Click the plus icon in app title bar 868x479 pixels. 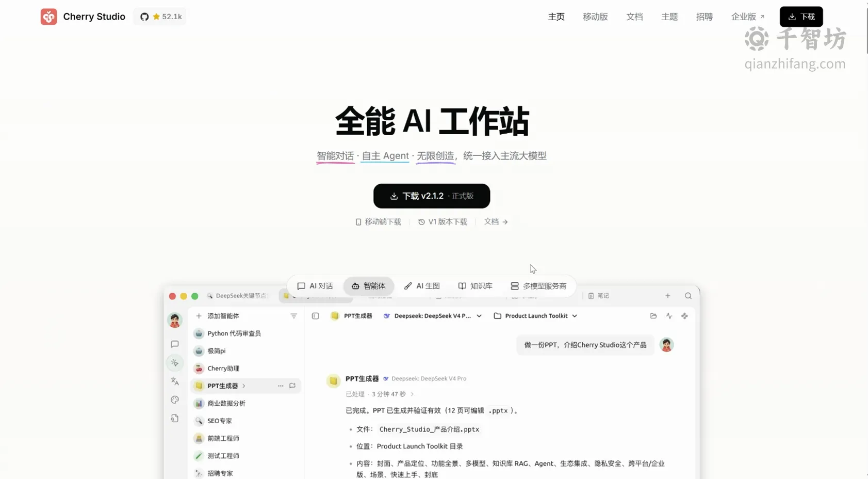point(668,296)
